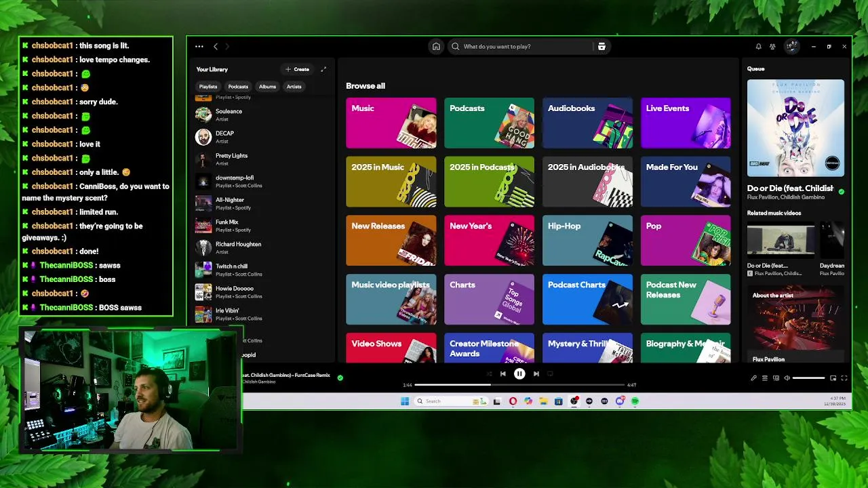Open the mini player

[833, 378]
